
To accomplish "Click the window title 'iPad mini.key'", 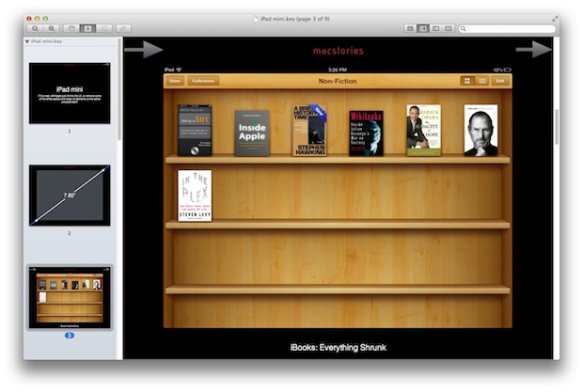I will [x=294, y=19].
